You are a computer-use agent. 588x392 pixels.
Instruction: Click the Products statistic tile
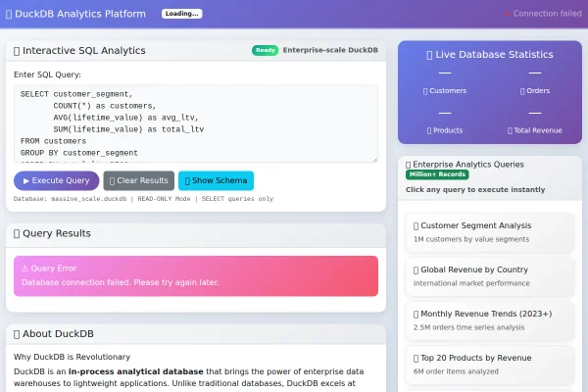(x=445, y=122)
